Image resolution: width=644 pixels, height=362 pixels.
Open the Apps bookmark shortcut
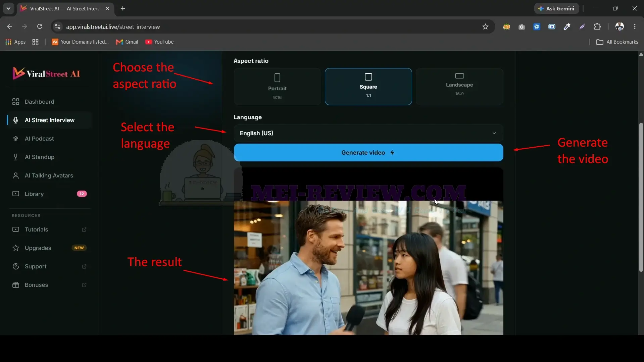click(15, 42)
